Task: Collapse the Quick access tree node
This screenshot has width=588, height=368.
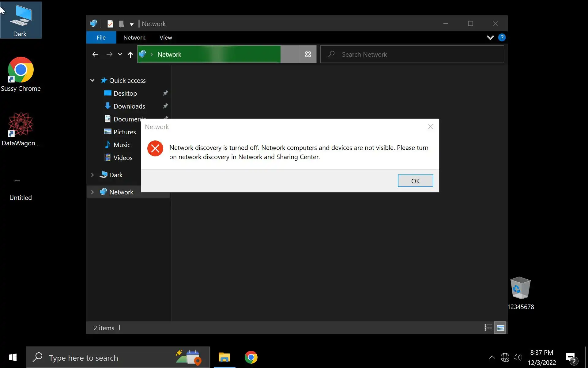Action: (x=92, y=80)
